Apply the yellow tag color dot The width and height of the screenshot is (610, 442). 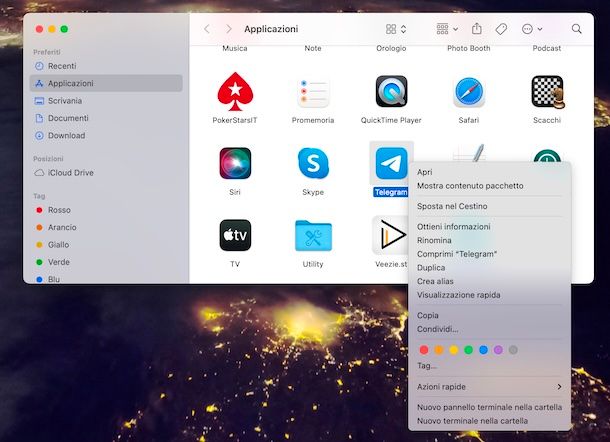[x=454, y=350]
